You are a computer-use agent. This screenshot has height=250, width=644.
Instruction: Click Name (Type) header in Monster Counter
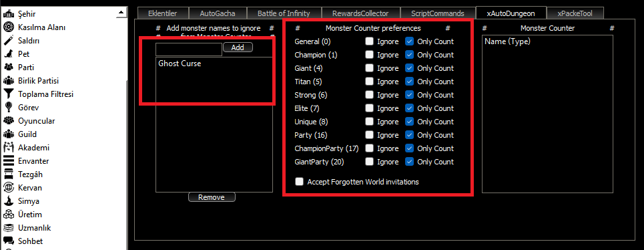tap(507, 41)
